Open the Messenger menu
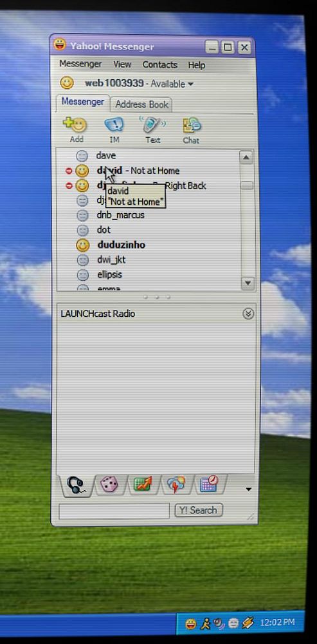The height and width of the screenshot is (644, 317). pyautogui.click(x=80, y=64)
